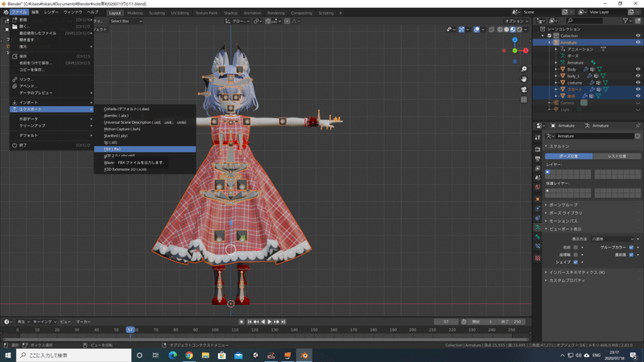Open the active tool properties tab icon
Image resolution: width=644 pixels, height=362 pixels.
[538, 138]
